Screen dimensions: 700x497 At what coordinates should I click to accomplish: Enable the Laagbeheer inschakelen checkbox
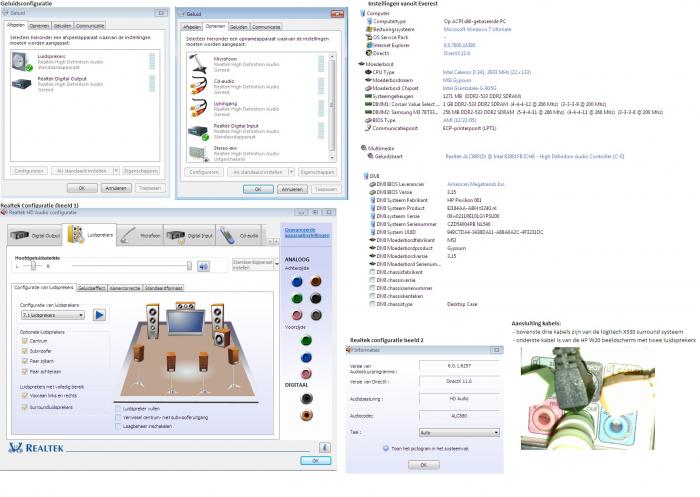118,426
